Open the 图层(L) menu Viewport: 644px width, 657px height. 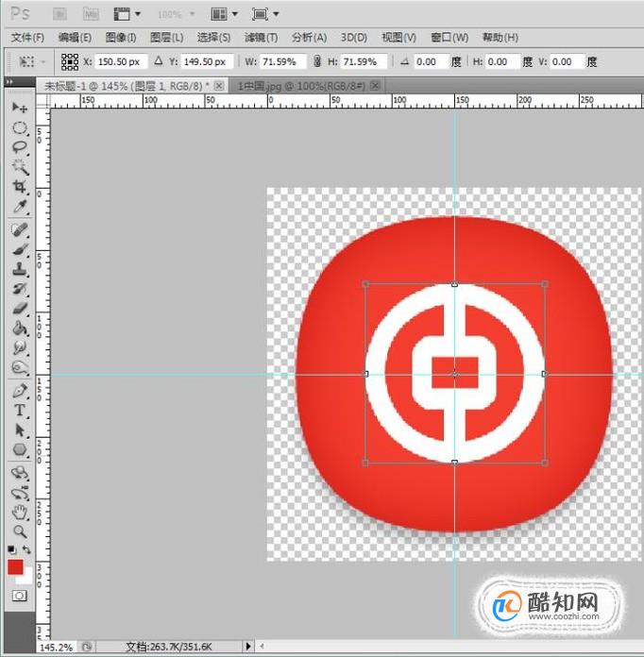pyautogui.click(x=167, y=38)
